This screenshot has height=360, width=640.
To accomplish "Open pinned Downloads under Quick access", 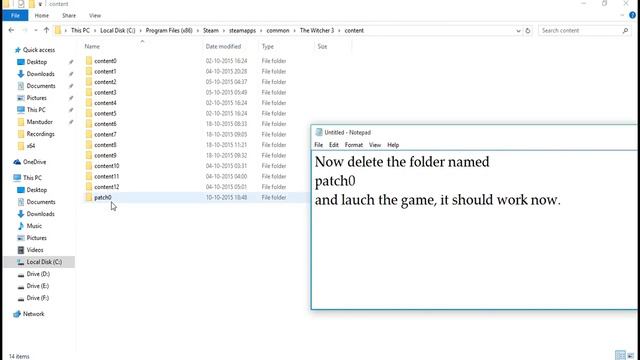I will point(40,74).
